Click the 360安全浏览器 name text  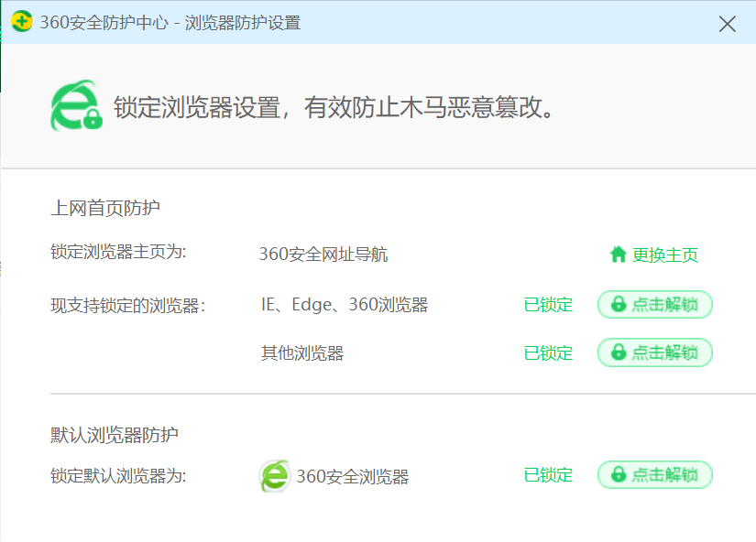coord(353,476)
